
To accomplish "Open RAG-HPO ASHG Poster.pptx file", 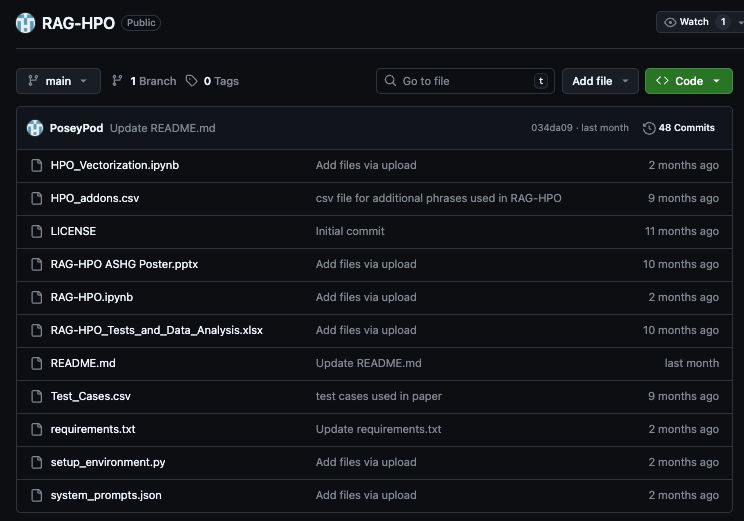I will coord(124,264).
